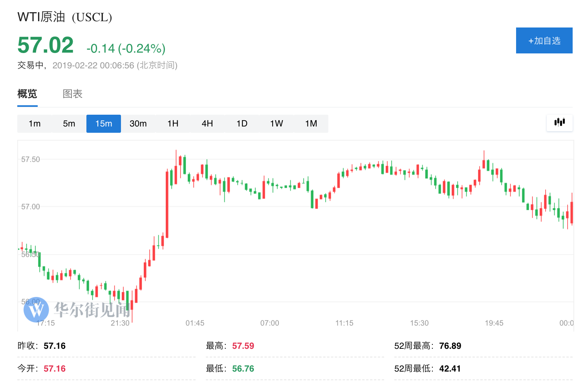Open the 概览 overview tab
Image resolution: width=586 pixels, height=392 pixels.
(x=27, y=94)
